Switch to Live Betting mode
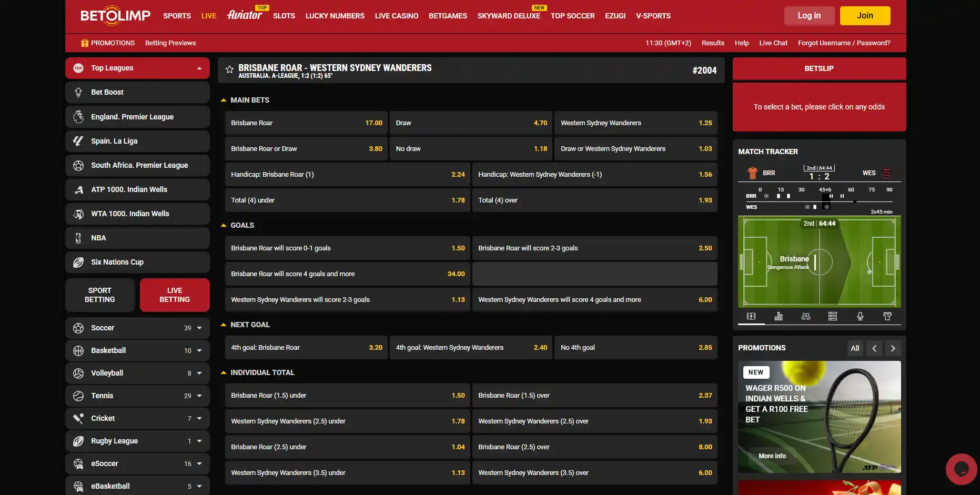This screenshot has width=980, height=495. 175,295
